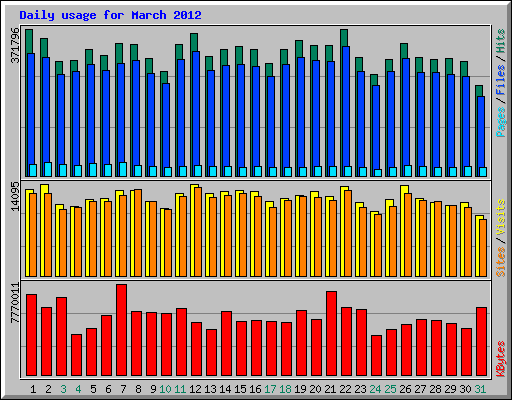Click green weekend day number 25
The height and width of the screenshot is (400, 512).
[390, 389]
